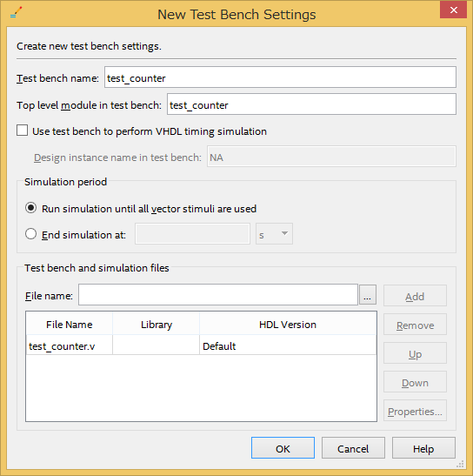Click the Cancel button
This screenshot has height=476, width=473.
click(353, 448)
